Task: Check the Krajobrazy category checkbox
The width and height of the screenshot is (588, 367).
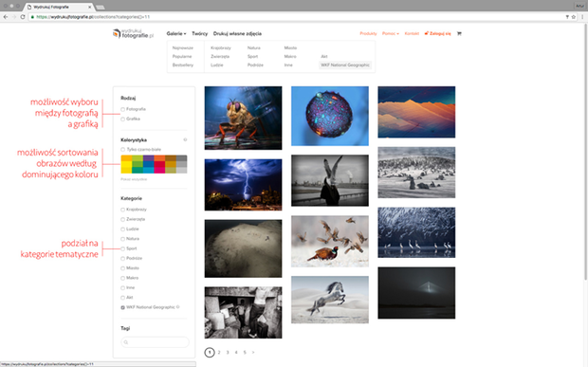Action: (122, 210)
